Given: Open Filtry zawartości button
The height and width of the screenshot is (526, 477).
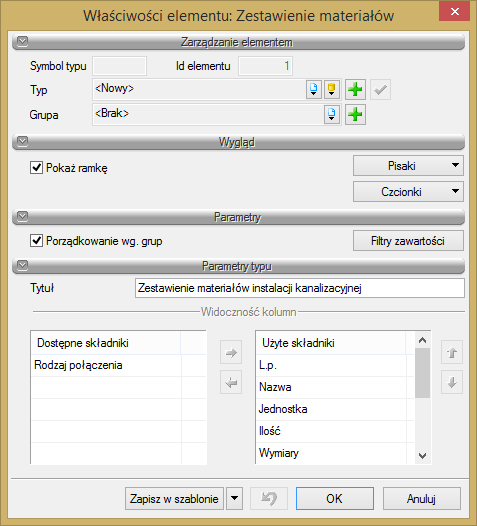Looking at the screenshot, I should pyautogui.click(x=408, y=241).
